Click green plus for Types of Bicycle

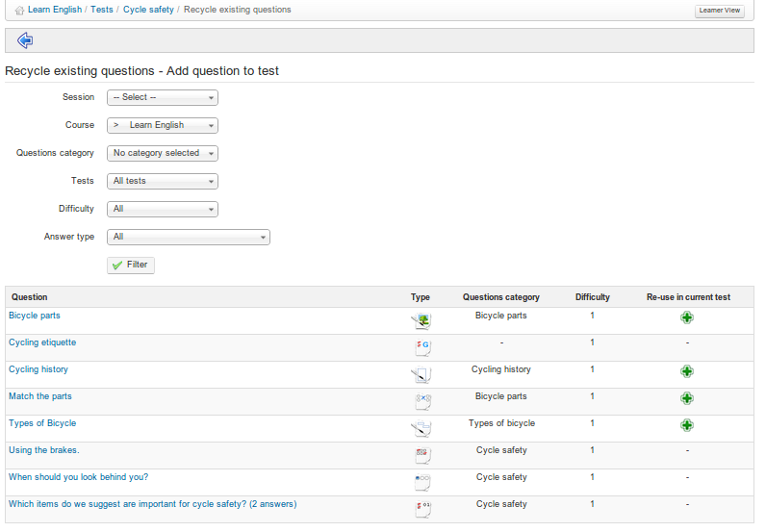[687, 425]
